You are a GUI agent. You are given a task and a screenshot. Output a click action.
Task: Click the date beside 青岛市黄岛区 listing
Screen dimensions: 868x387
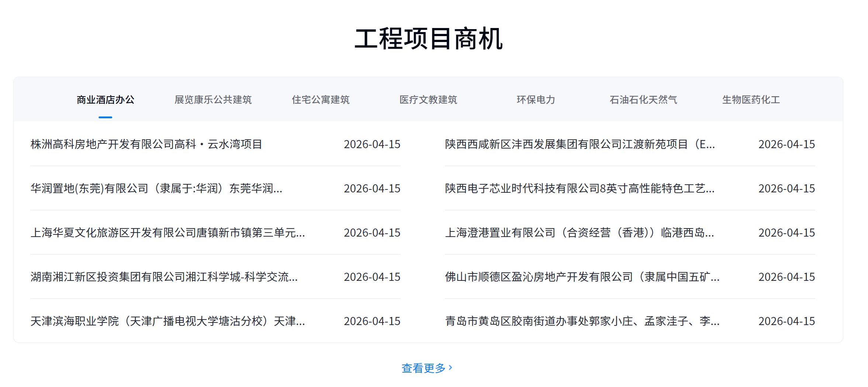(787, 321)
